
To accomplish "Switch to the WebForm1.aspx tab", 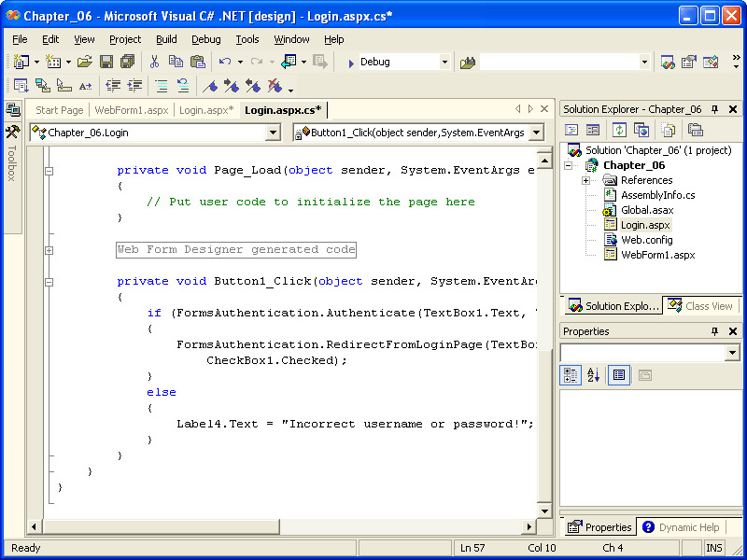I will pos(132,110).
